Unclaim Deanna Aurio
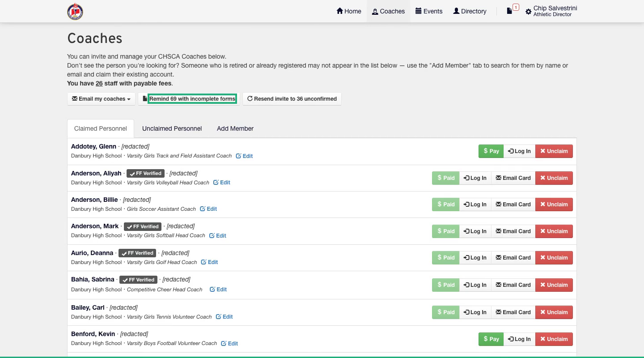This screenshot has height=358, width=644. tap(554, 258)
